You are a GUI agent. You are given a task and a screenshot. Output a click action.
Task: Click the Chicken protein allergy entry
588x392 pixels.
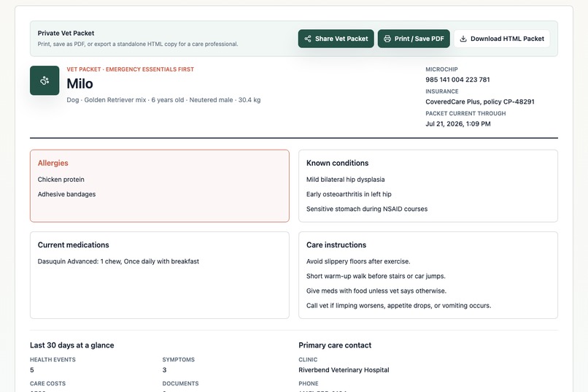click(61, 180)
